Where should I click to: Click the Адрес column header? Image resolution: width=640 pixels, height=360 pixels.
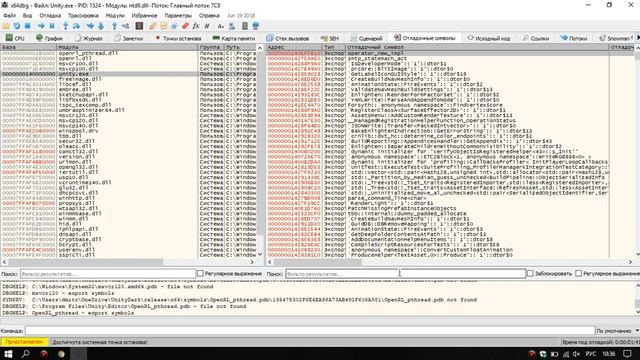point(294,47)
